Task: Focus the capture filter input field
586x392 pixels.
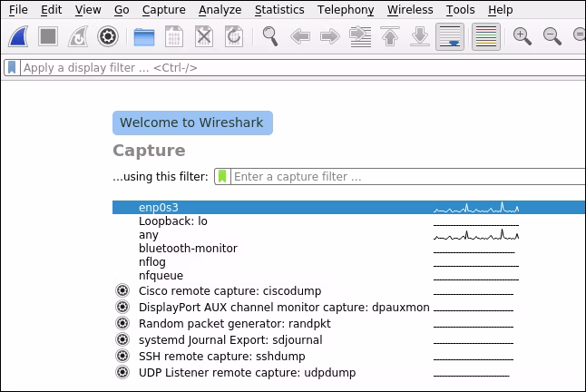Action: tap(408, 176)
